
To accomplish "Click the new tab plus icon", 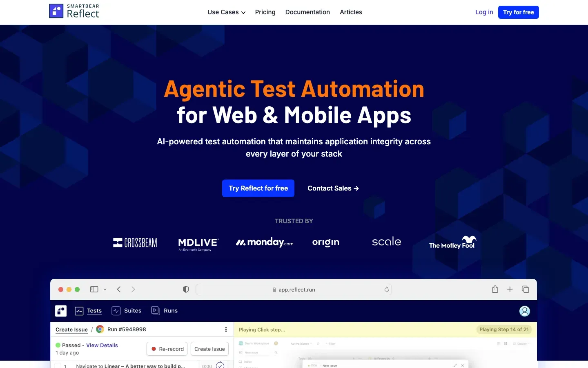I will coord(510,289).
